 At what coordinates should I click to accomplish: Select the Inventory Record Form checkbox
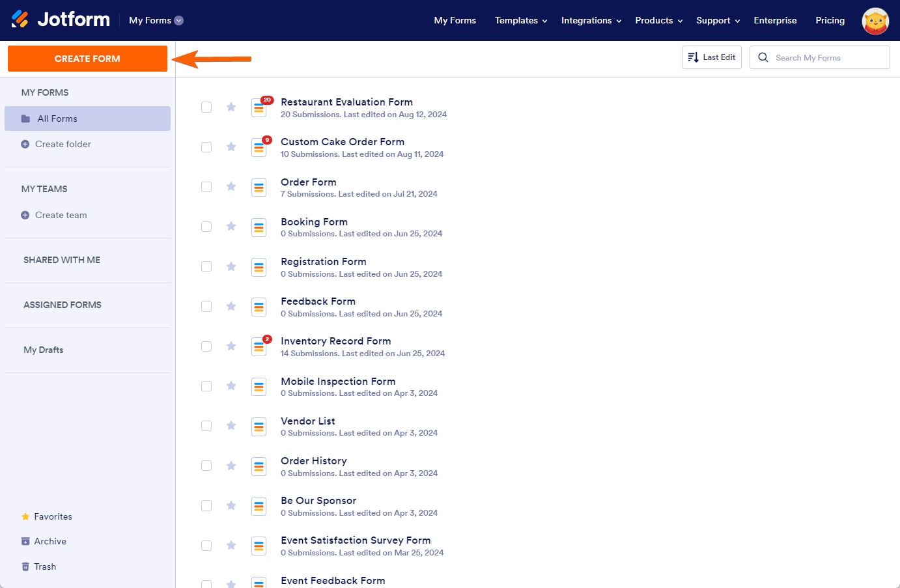coord(206,346)
